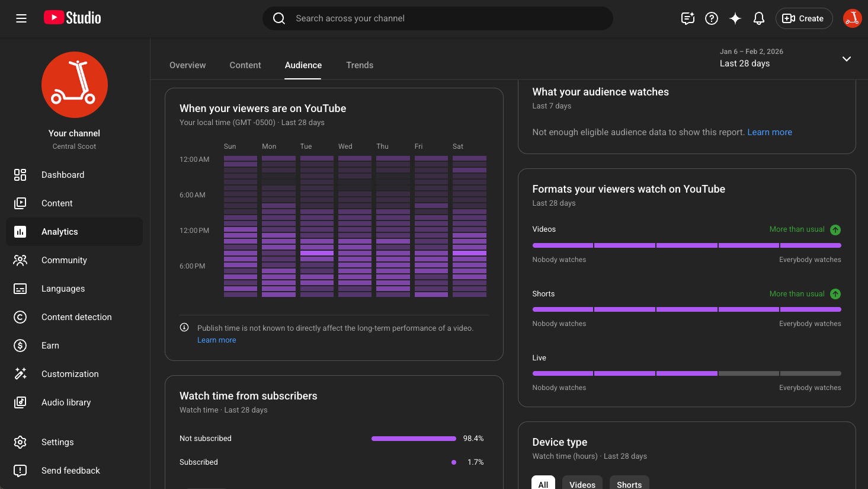This screenshot has width=868, height=489.
Task: Open the Audio library
Action: click(66, 402)
